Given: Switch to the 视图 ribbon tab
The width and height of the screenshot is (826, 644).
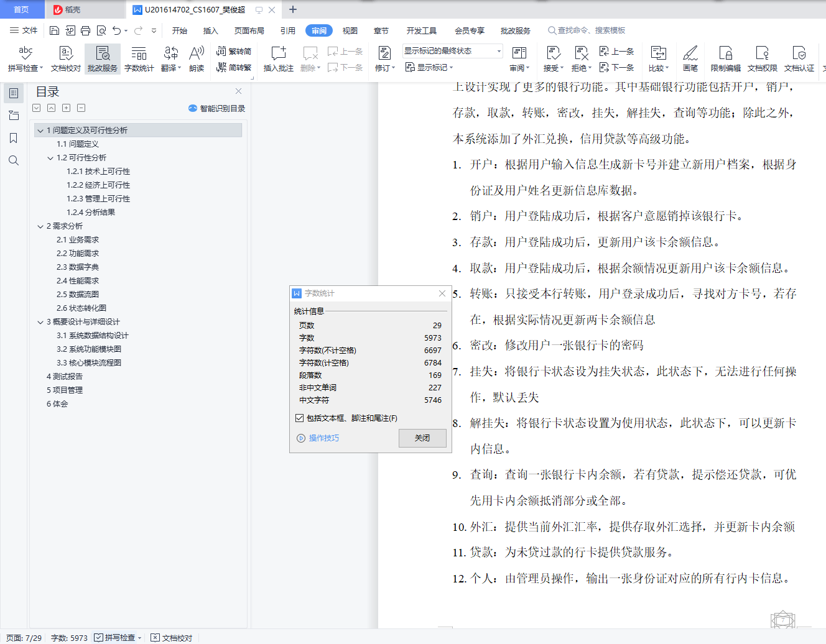Looking at the screenshot, I should 350,30.
